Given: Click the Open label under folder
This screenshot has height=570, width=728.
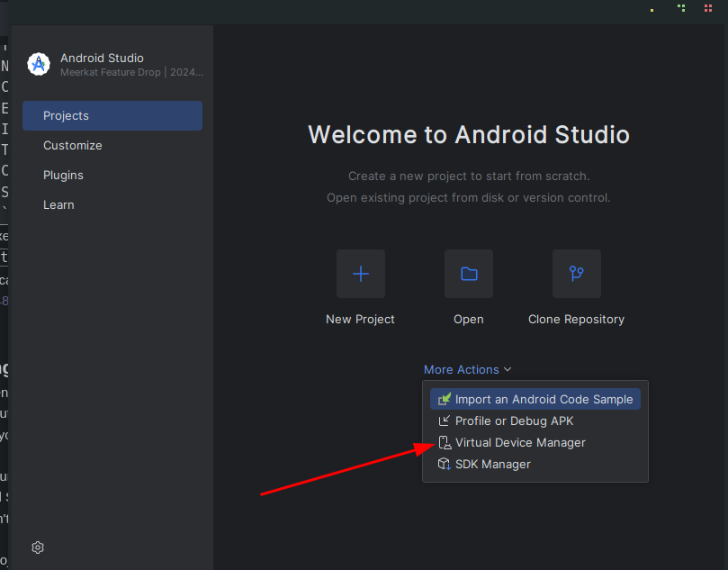Looking at the screenshot, I should coord(469,320).
